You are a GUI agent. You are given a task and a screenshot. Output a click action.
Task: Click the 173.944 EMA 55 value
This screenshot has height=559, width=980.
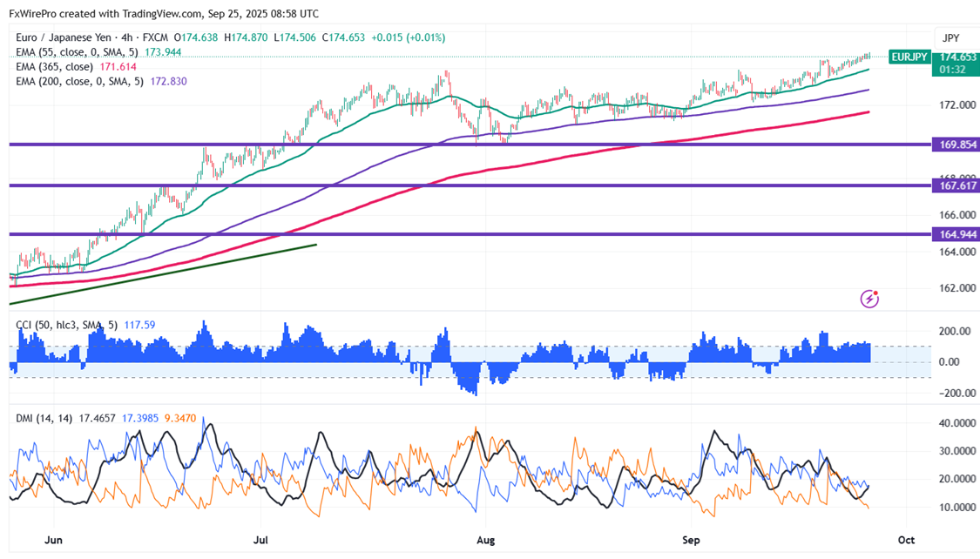click(163, 52)
